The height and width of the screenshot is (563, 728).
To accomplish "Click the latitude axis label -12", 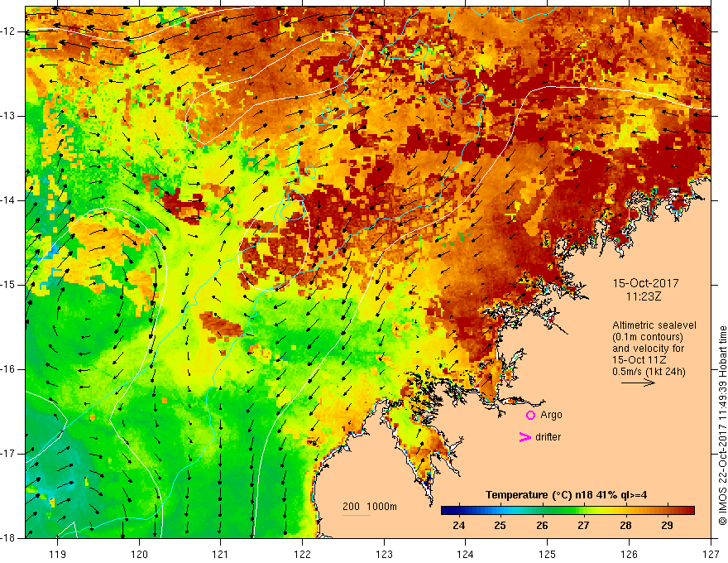I will tap(8, 31).
